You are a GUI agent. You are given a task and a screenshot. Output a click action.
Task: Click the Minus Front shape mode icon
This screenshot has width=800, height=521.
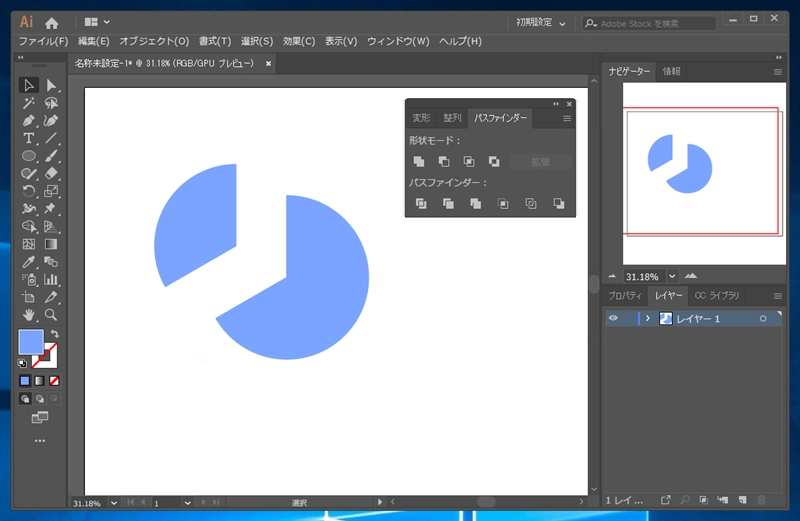tap(444, 162)
